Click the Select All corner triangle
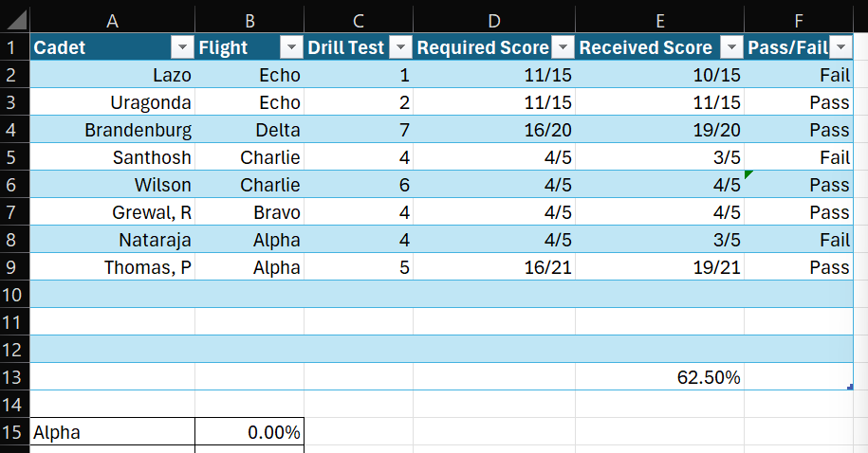The width and height of the screenshot is (868, 453). [x=15, y=20]
